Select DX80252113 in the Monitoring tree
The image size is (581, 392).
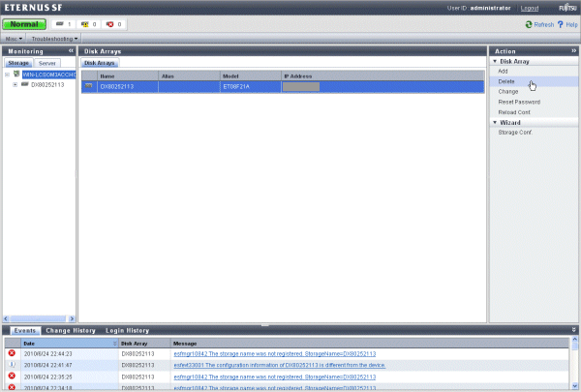point(47,85)
